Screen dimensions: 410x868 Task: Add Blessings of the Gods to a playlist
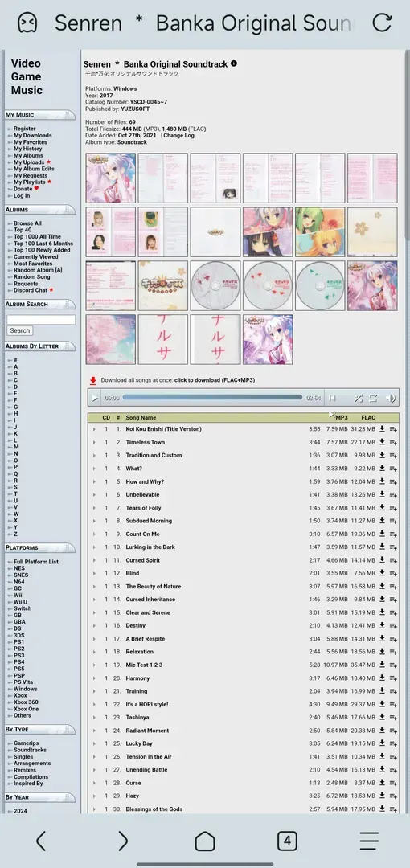[393, 809]
